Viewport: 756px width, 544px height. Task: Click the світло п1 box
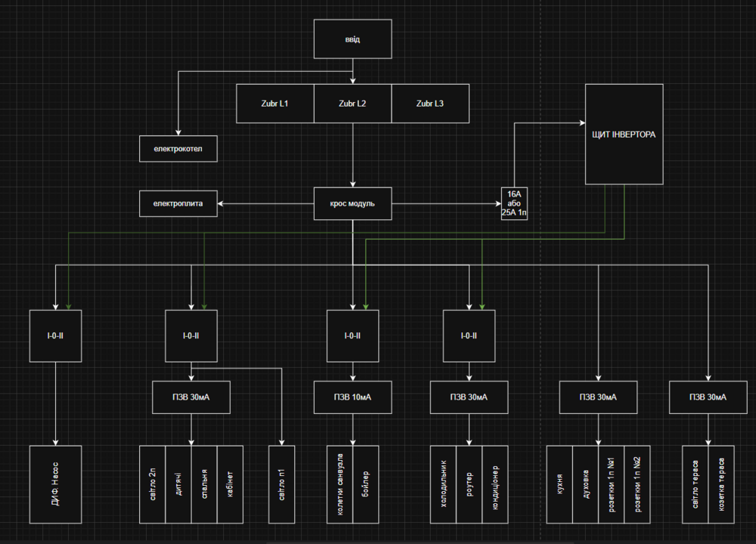click(281, 484)
